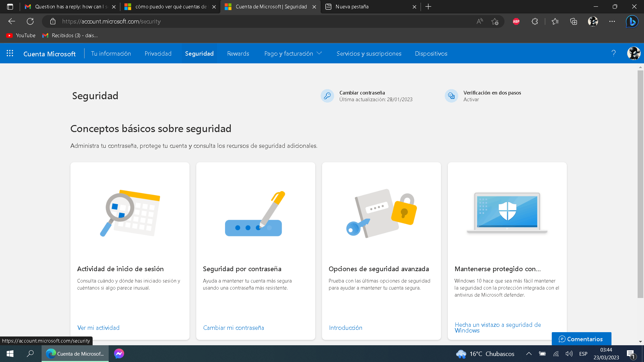Open the Dispositivos tab
Screen dimensions: 644x362
tap(431, 54)
